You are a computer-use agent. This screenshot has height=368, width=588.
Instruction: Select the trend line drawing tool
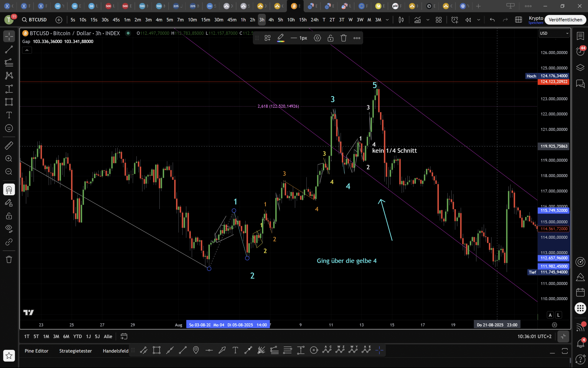9,50
